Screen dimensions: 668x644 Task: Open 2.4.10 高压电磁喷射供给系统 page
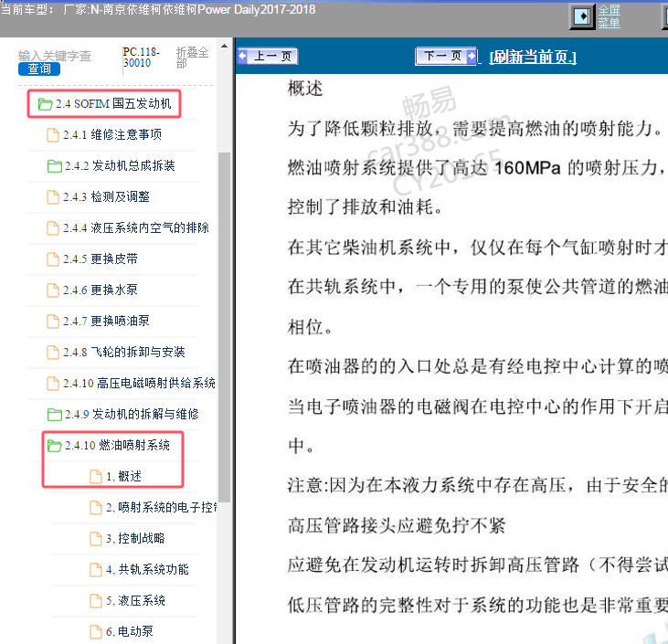(x=139, y=384)
